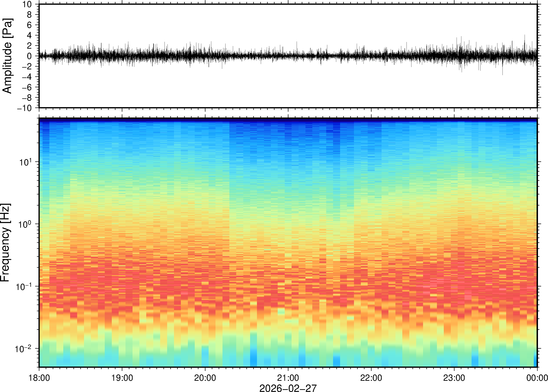Click the 10¹ frequency tick label
Screen dimensions: 548x392
pyautogui.click(x=25, y=162)
